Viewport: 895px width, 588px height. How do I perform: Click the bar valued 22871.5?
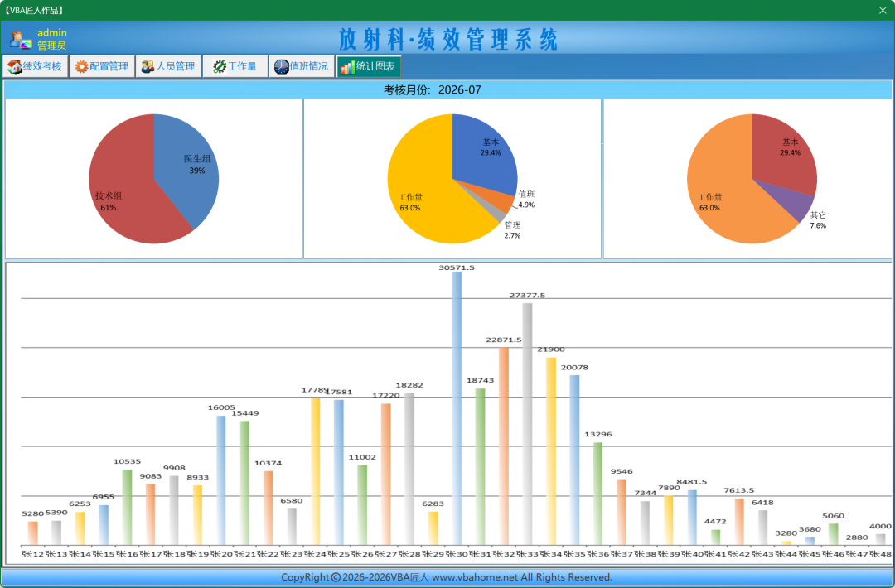(x=504, y=446)
